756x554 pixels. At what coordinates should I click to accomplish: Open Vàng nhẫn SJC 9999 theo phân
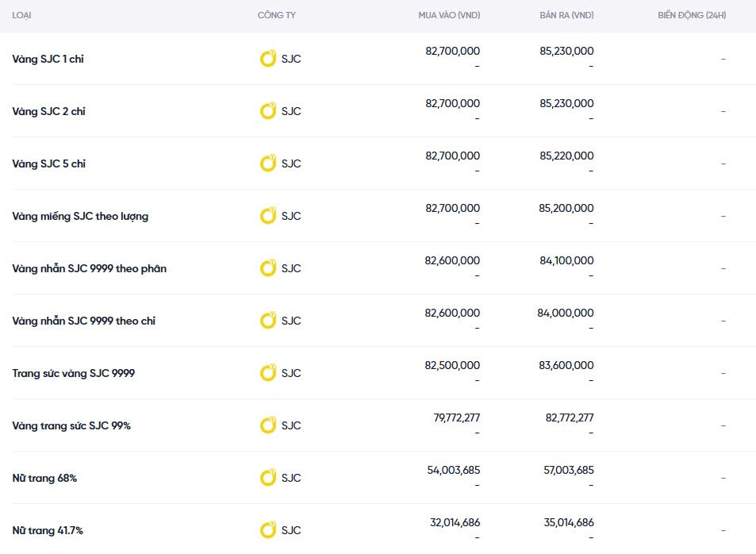89,268
